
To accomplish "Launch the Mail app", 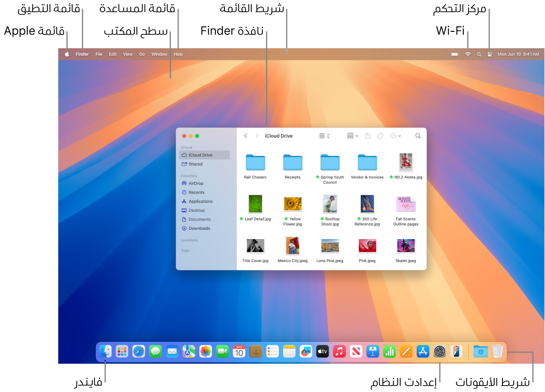I will click(x=172, y=351).
